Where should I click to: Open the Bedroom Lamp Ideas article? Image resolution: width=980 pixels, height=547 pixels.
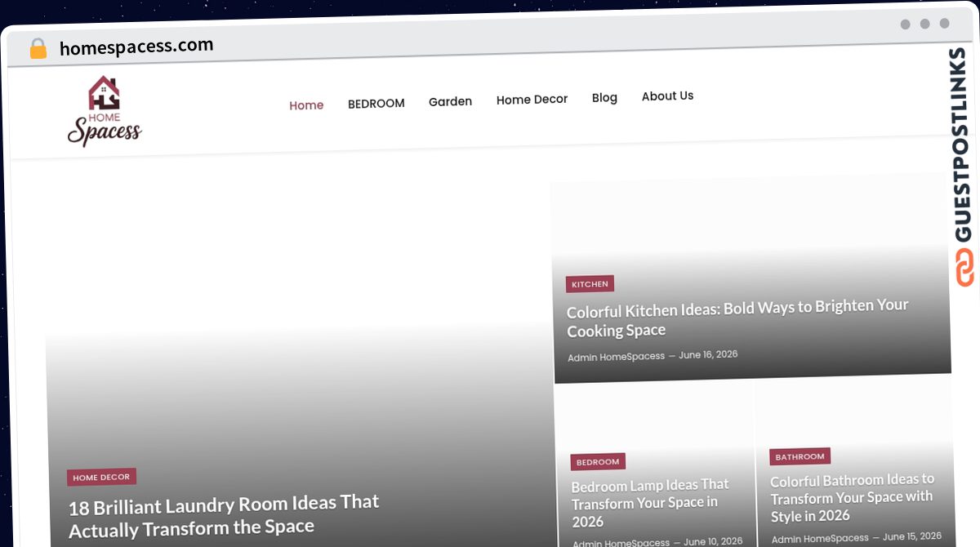click(x=650, y=503)
